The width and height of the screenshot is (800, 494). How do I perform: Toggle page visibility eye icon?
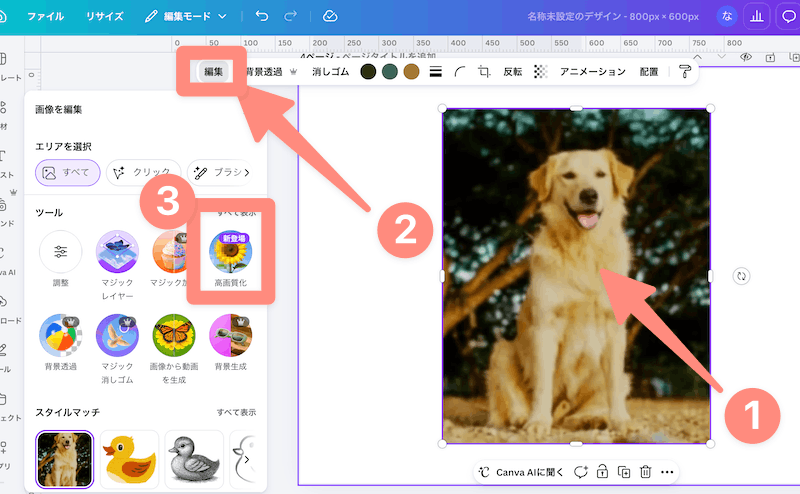tap(746, 57)
